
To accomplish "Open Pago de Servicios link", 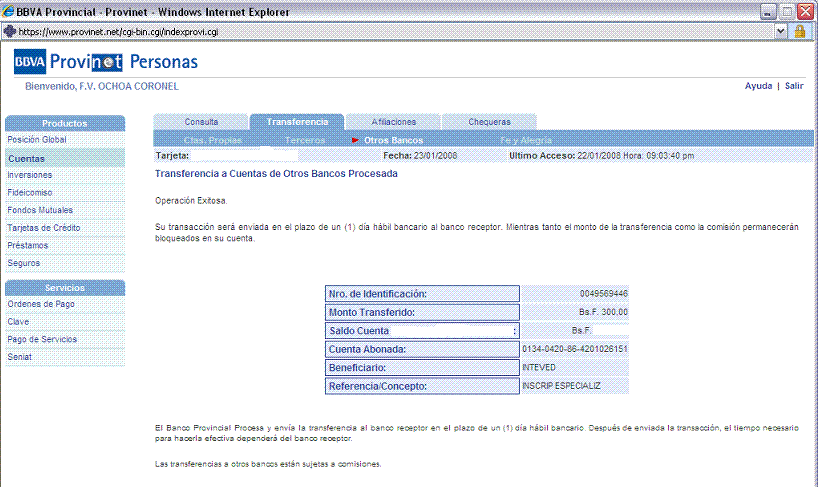I will [x=42, y=339].
